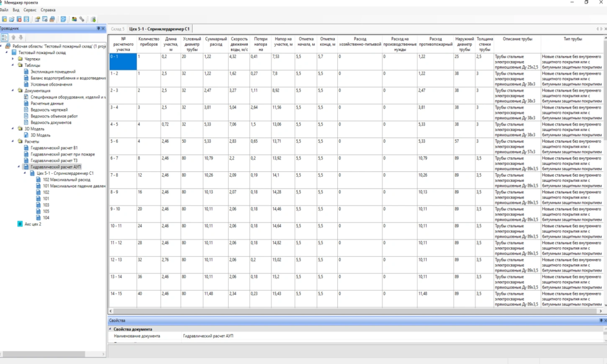Close the Проводник panel
Screen dimensions: 607x364
[x=103, y=28]
